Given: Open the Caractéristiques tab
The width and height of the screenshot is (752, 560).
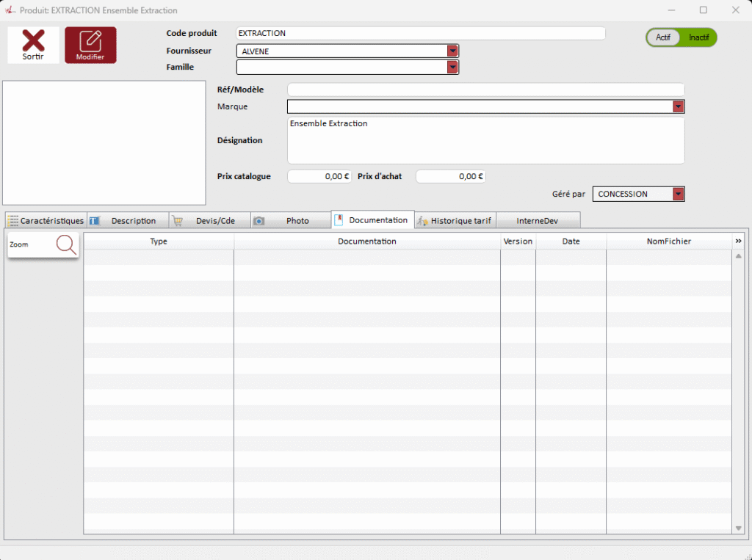Looking at the screenshot, I should (x=46, y=220).
